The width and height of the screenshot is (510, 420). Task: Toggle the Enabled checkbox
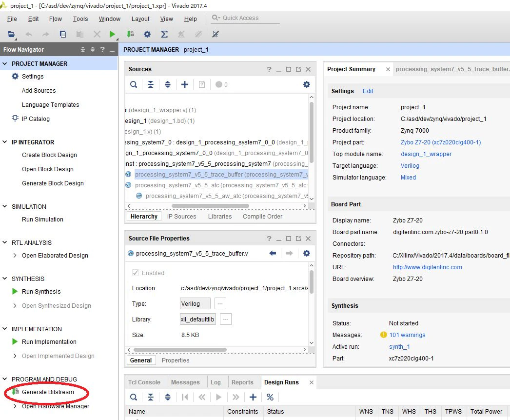pos(136,273)
